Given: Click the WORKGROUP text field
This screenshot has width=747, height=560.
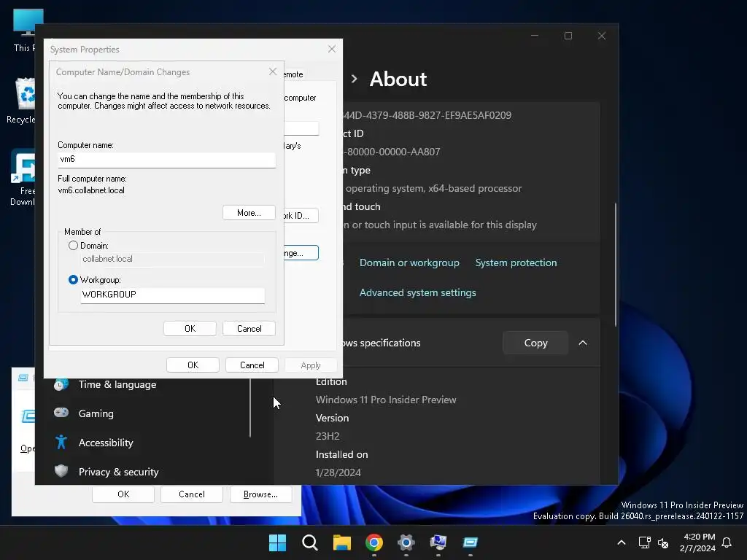Looking at the screenshot, I should click(x=172, y=295).
